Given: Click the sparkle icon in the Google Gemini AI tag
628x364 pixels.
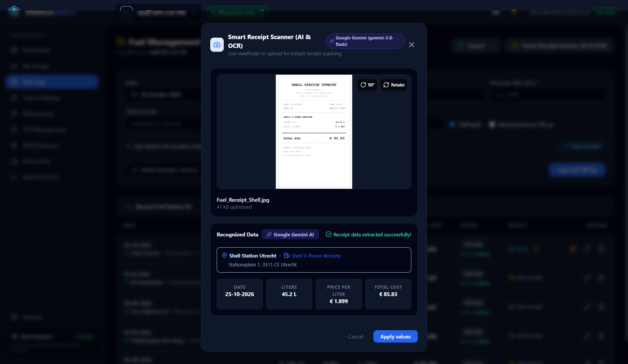Looking at the screenshot, I should [x=269, y=234].
